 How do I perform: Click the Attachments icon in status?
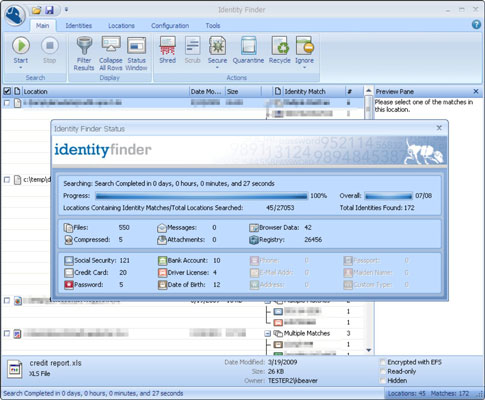(162, 240)
